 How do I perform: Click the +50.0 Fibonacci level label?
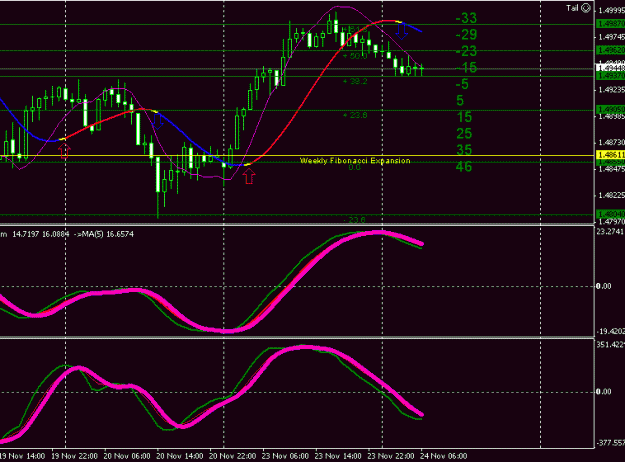point(355,56)
